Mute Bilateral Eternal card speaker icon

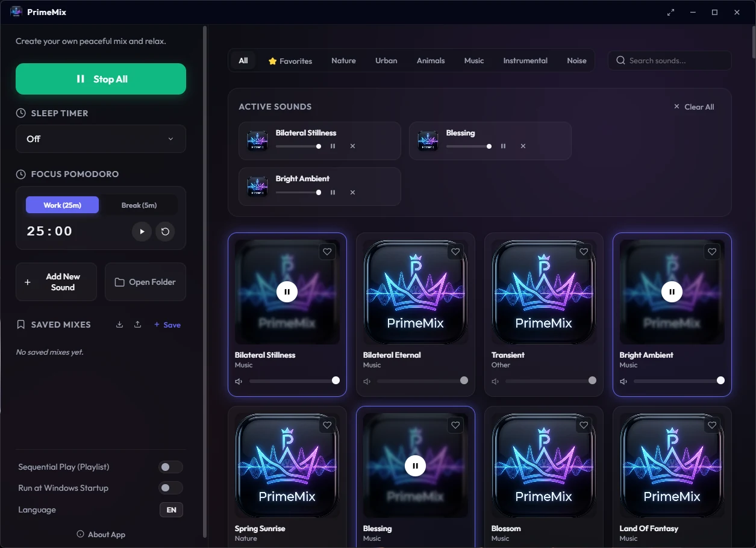(367, 381)
